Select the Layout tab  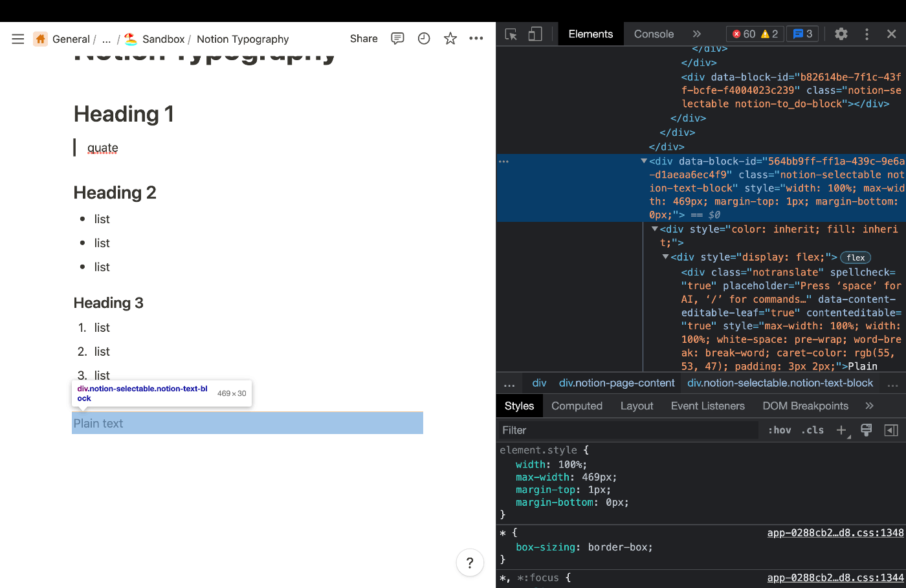637,406
